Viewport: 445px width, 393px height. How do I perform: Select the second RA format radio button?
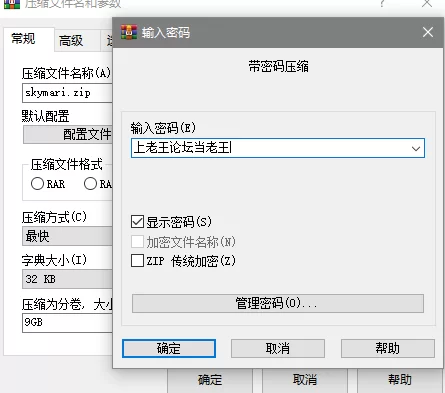90,184
